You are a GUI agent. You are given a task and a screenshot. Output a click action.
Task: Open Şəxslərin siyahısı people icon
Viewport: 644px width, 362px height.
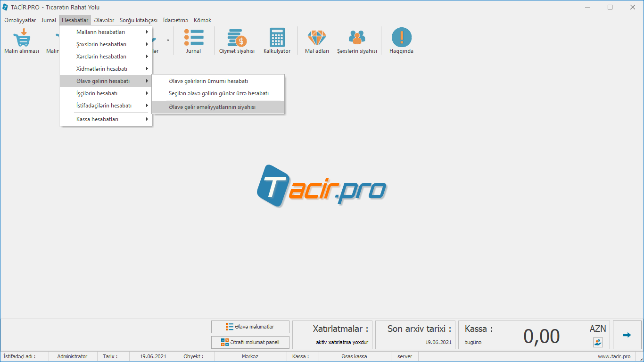tap(357, 38)
